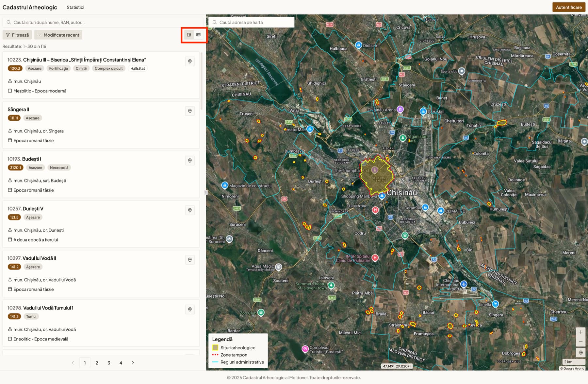Go to results page 4

[121, 363]
